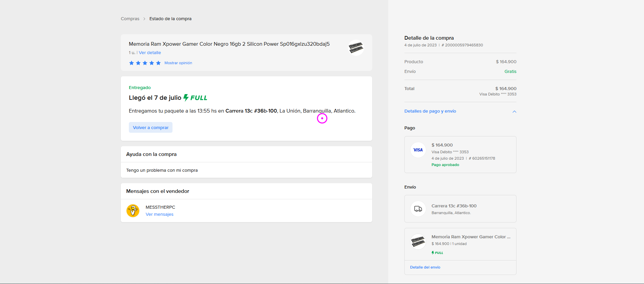Open the Detalles de pago y envío section link
The width and height of the screenshot is (644, 284).
tap(430, 111)
